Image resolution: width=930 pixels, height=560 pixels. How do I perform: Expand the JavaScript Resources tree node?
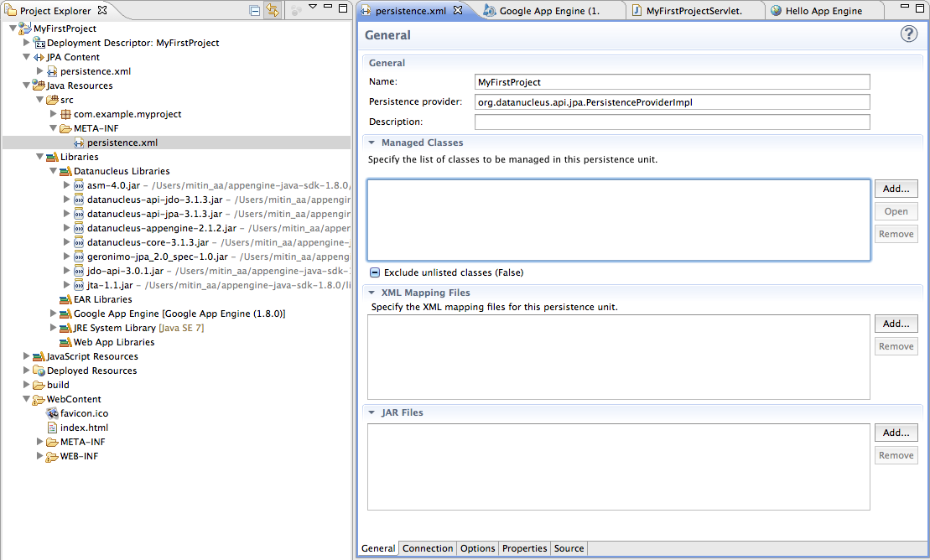[x=26, y=356]
